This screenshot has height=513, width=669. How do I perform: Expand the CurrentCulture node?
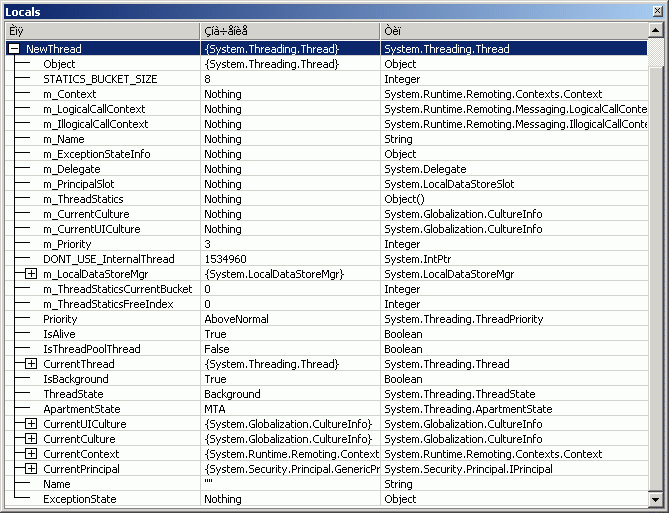[x=31, y=438]
